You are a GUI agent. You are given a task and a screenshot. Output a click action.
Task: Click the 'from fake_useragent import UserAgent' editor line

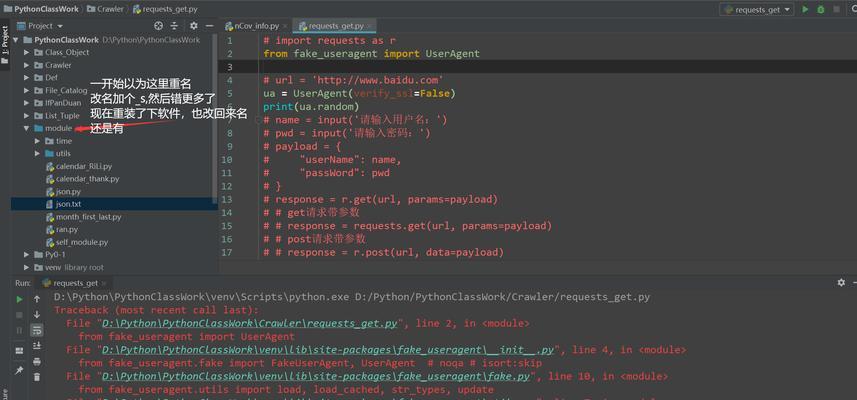tap(371, 54)
